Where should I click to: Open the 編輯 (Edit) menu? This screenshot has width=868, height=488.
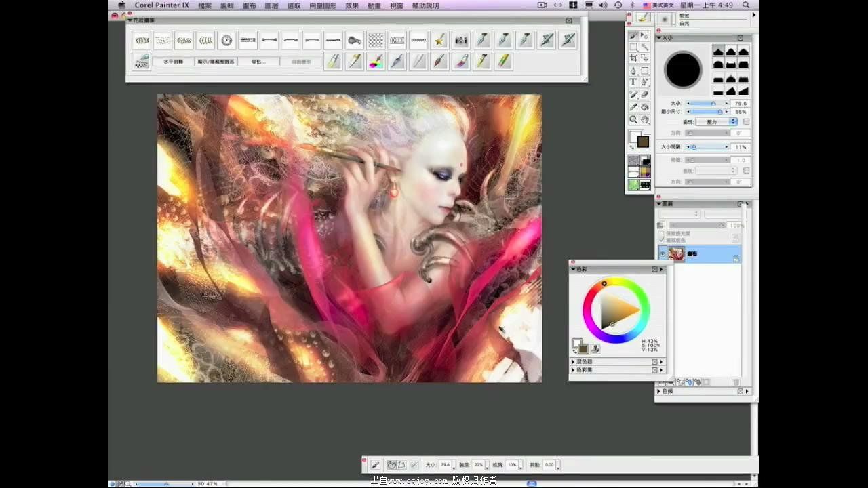[227, 5]
